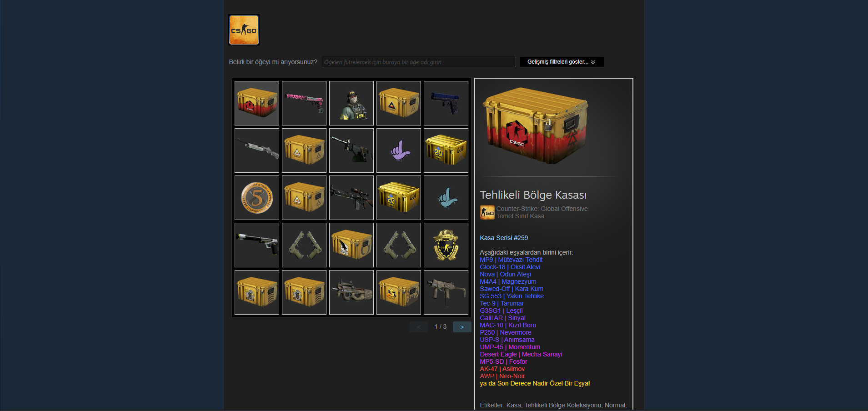Open the CS:GO game inventory icon
The height and width of the screenshot is (411, 868).
(244, 30)
